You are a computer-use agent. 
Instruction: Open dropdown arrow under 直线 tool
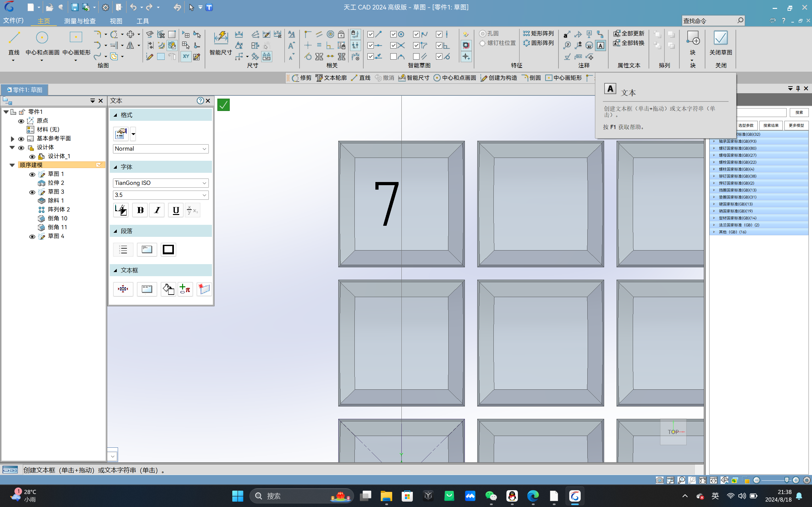(x=13, y=61)
